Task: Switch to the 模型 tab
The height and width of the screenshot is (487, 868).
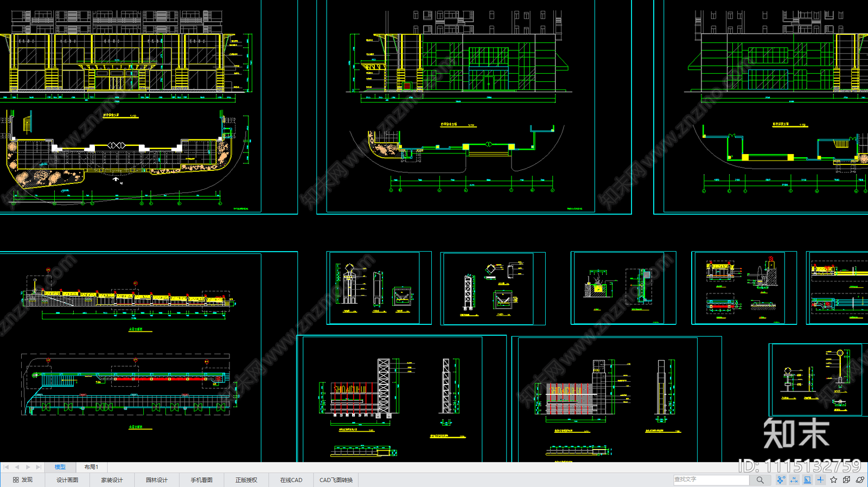Action: (60, 467)
